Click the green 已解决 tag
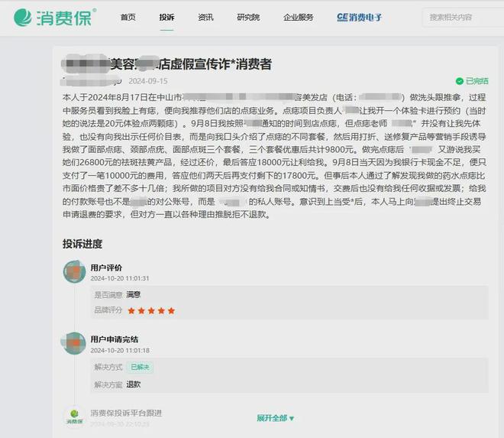 tap(141, 367)
